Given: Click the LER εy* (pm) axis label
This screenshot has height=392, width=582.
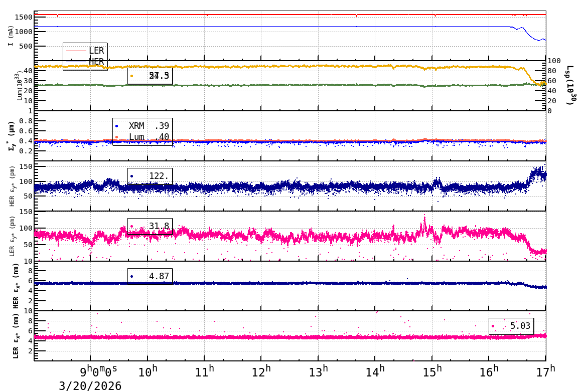Looking at the screenshot, I should pyautogui.click(x=12, y=236).
